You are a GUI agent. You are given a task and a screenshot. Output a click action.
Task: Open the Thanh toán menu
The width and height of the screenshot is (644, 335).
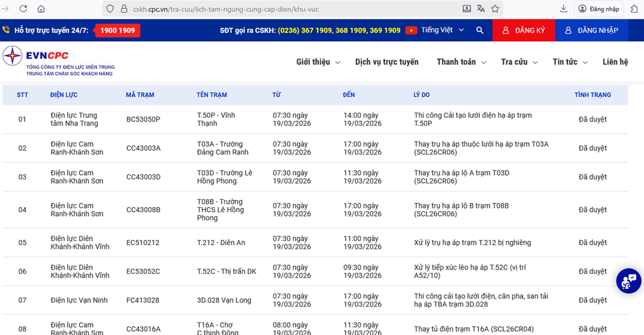click(461, 62)
